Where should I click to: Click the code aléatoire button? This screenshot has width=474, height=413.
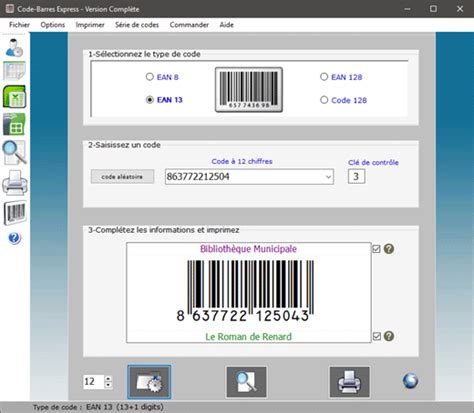point(122,177)
